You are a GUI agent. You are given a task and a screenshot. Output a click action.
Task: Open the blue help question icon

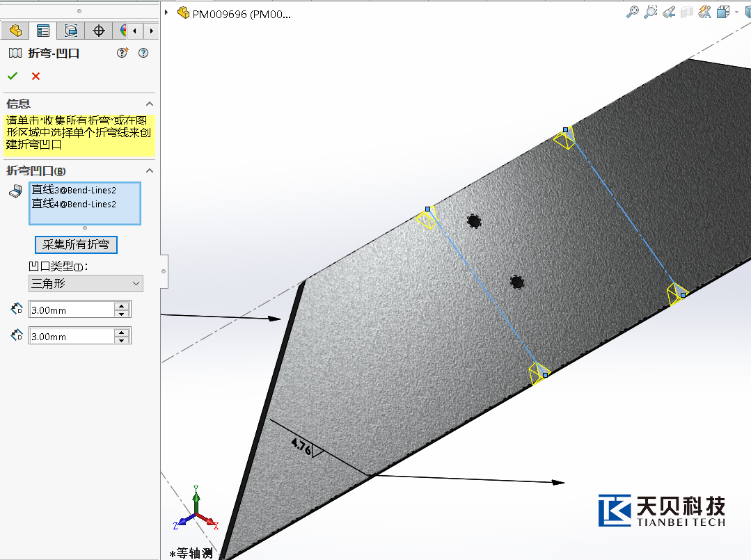143,53
